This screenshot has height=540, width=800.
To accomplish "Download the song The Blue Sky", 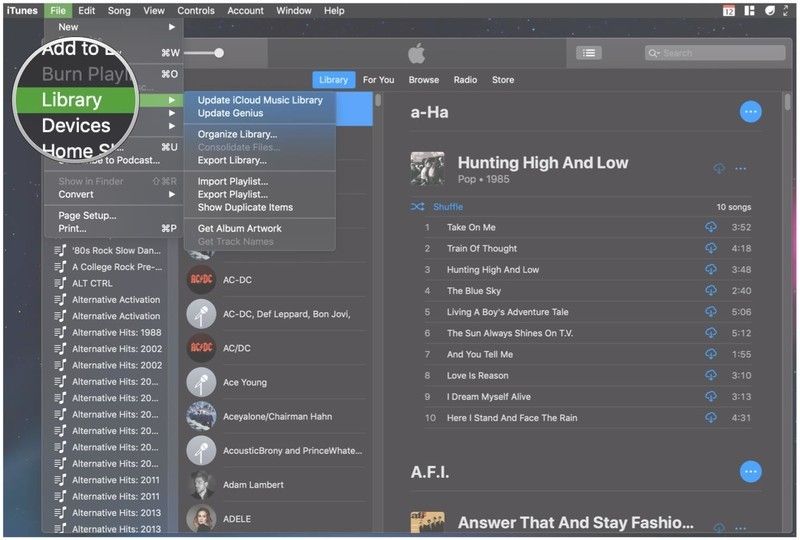I will point(711,290).
